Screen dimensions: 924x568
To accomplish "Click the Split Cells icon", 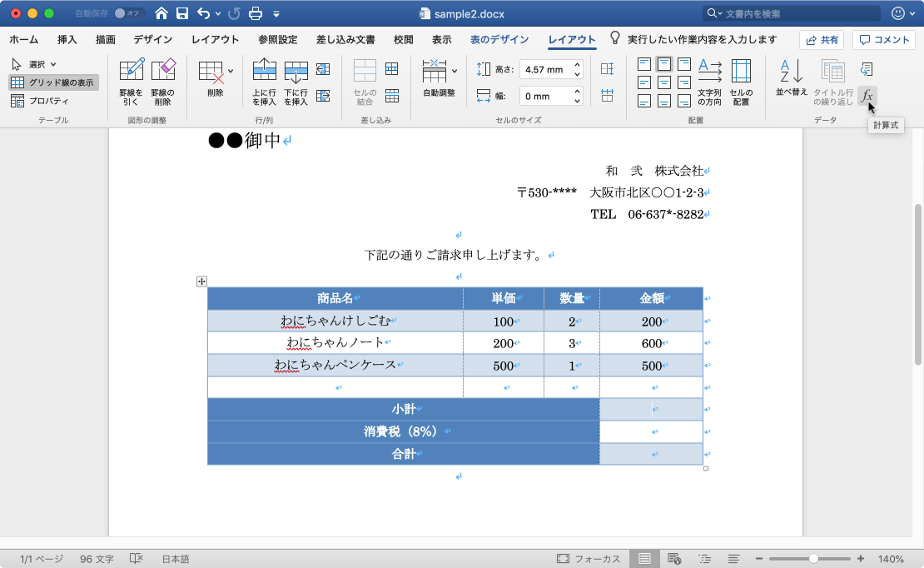I will click(392, 70).
